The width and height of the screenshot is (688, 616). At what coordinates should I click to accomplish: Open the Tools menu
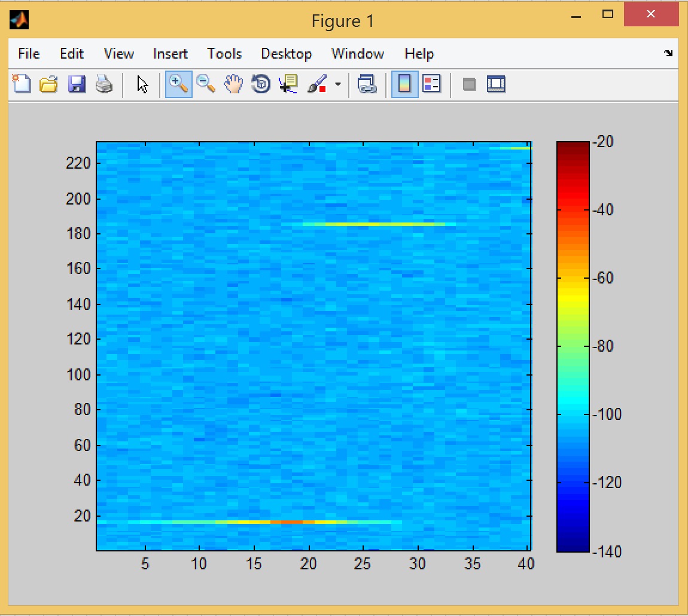(224, 54)
